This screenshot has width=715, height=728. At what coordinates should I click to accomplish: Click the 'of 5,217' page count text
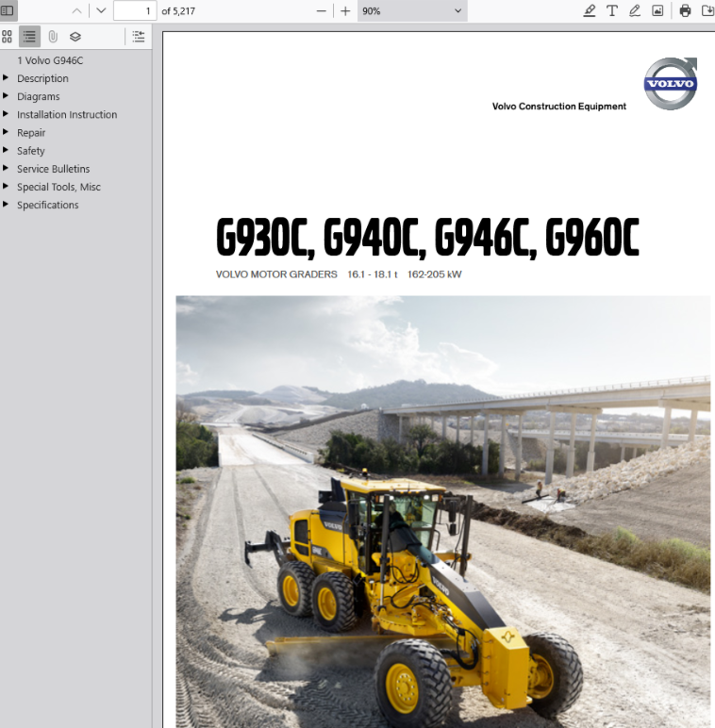click(x=178, y=11)
